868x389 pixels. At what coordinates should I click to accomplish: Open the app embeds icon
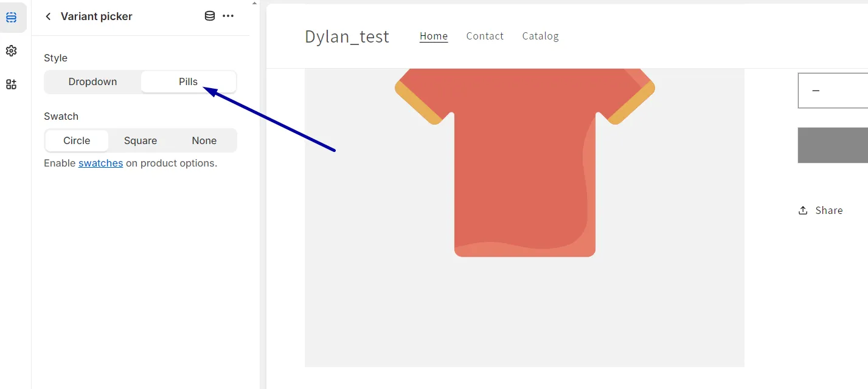click(12, 84)
